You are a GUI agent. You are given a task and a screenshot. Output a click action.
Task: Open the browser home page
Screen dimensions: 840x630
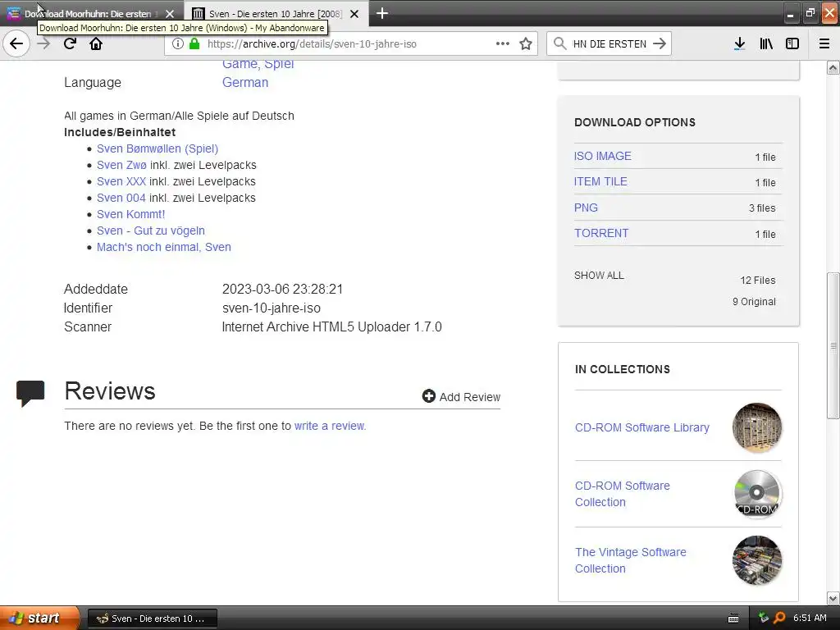pyautogui.click(x=96, y=43)
